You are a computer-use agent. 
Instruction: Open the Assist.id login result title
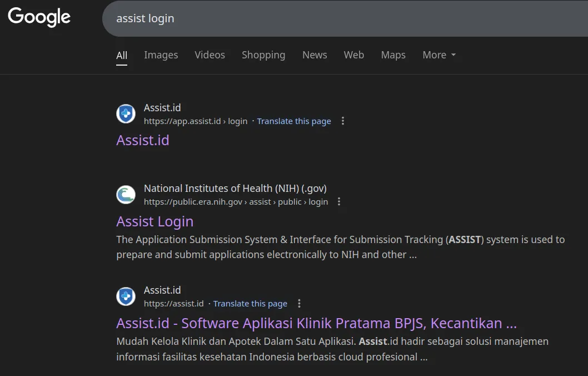point(142,140)
